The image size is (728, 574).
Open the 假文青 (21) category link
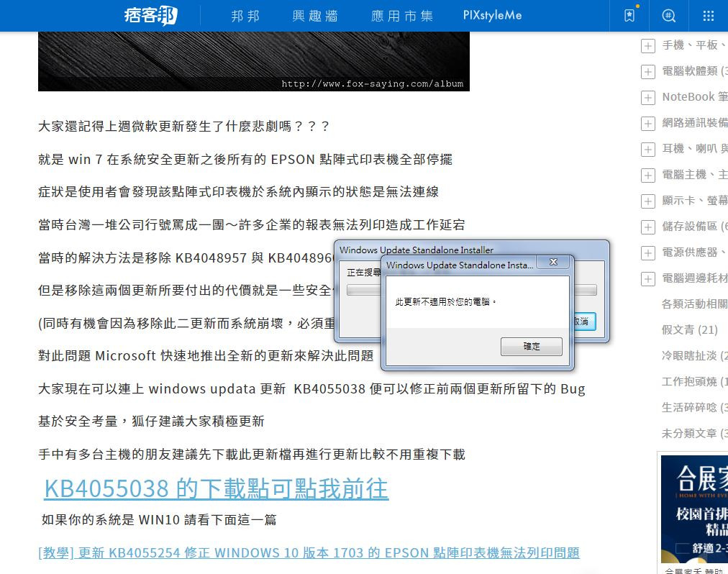pos(689,329)
